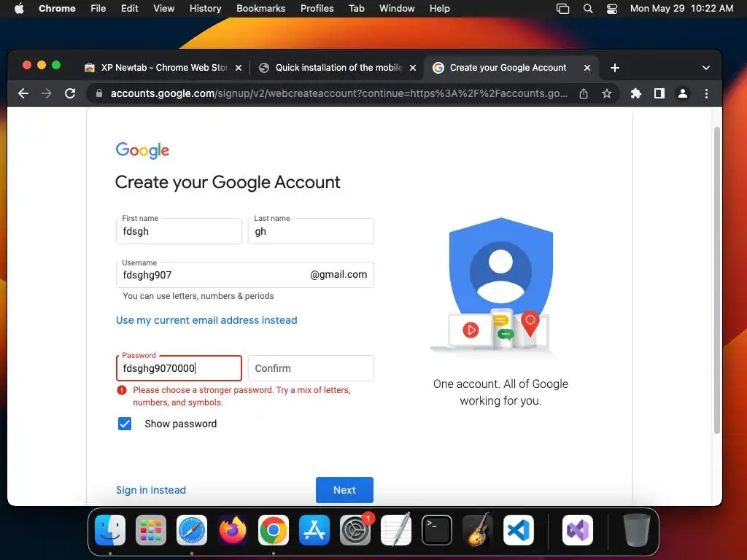Screen dimensions: 747x560
Task: Open the Trash in the Dock
Action: tap(636, 530)
